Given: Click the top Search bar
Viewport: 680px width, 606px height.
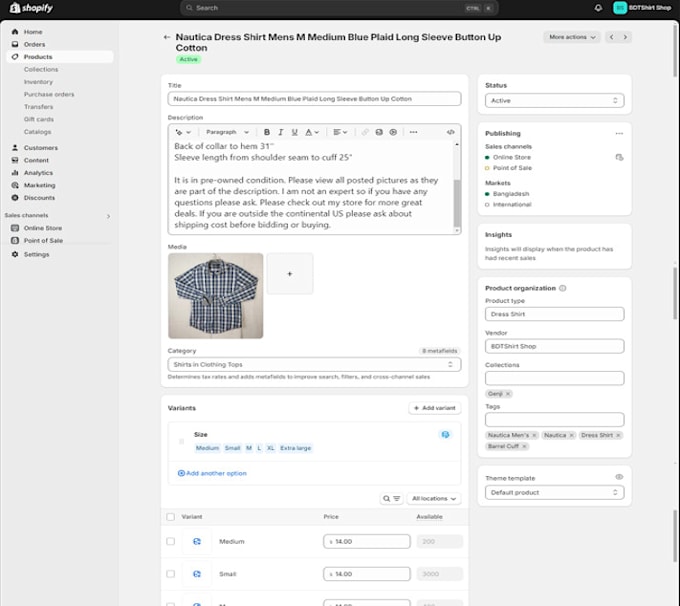Looking at the screenshot, I should tap(339, 8).
